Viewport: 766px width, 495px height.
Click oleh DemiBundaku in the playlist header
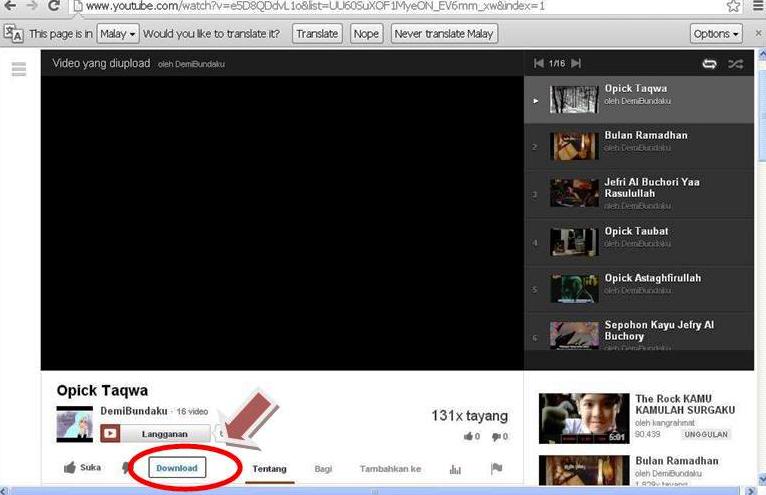pyautogui.click(x=191, y=64)
